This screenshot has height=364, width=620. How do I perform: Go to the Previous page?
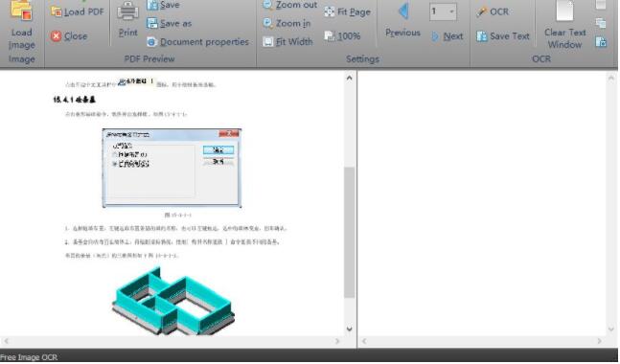[402, 20]
